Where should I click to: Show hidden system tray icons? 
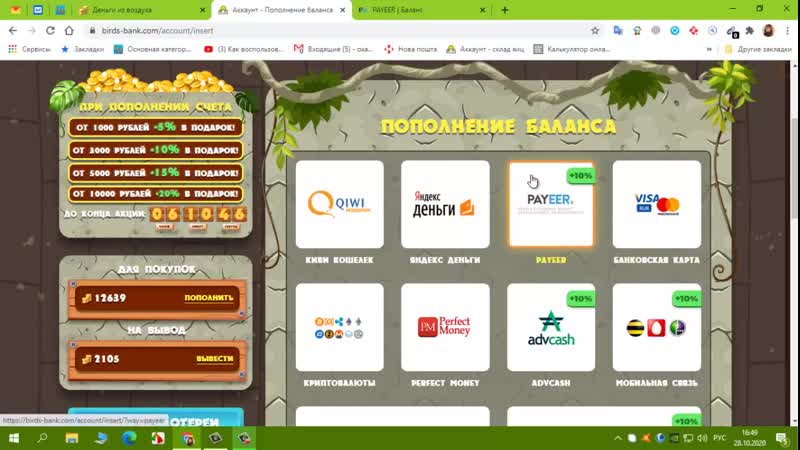tap(618, 438)
